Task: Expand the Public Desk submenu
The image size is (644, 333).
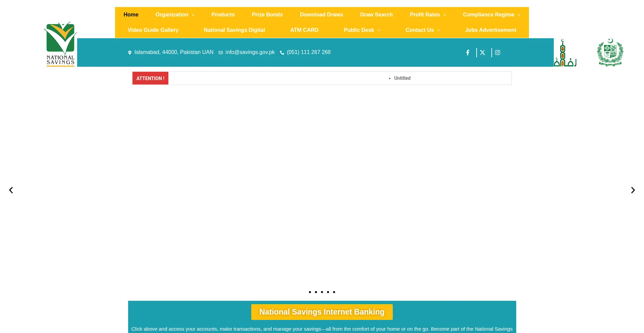Action: (x=379, y=31)
